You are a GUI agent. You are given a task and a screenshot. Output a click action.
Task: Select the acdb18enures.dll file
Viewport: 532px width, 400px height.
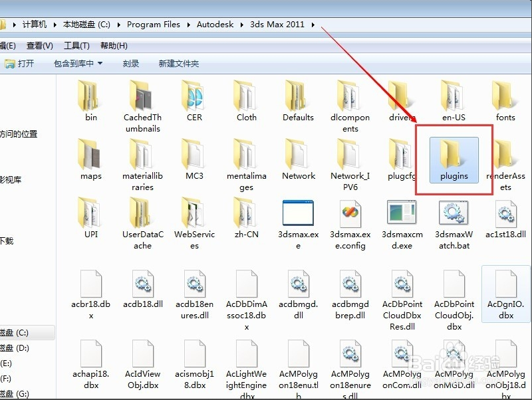coord(194,294)
